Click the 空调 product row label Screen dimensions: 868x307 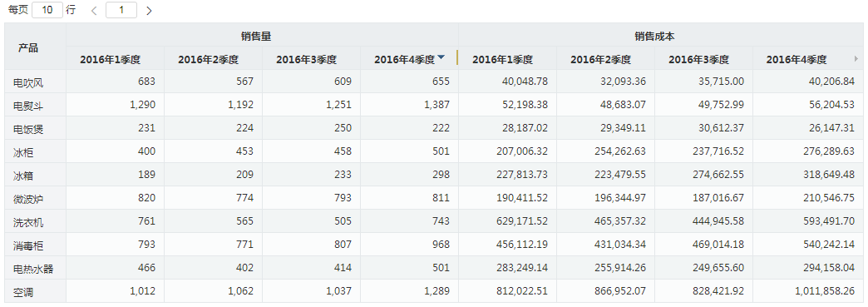[23, 293]
